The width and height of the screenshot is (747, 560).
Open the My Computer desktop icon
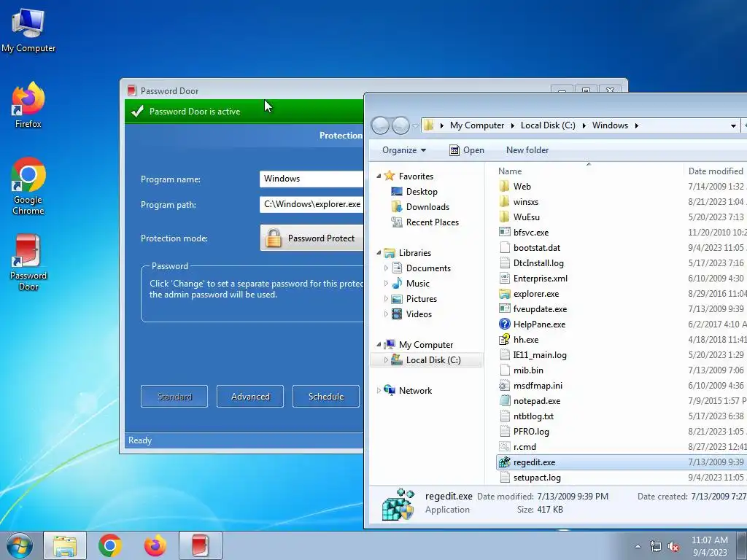28,31
